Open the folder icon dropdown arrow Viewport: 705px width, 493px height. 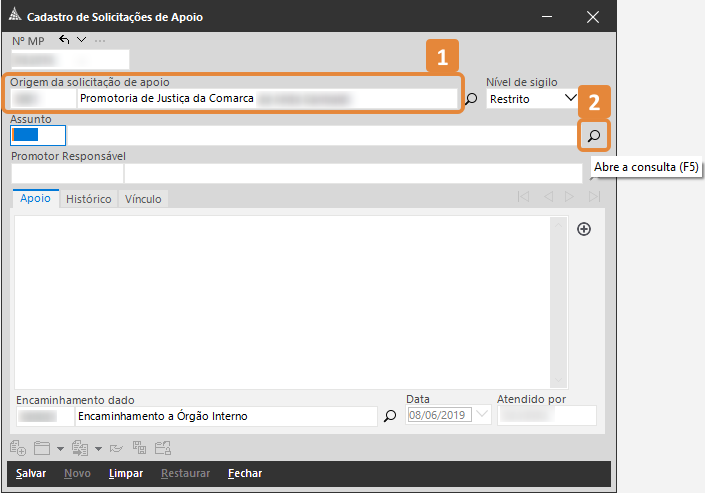(x=61, y=449)
